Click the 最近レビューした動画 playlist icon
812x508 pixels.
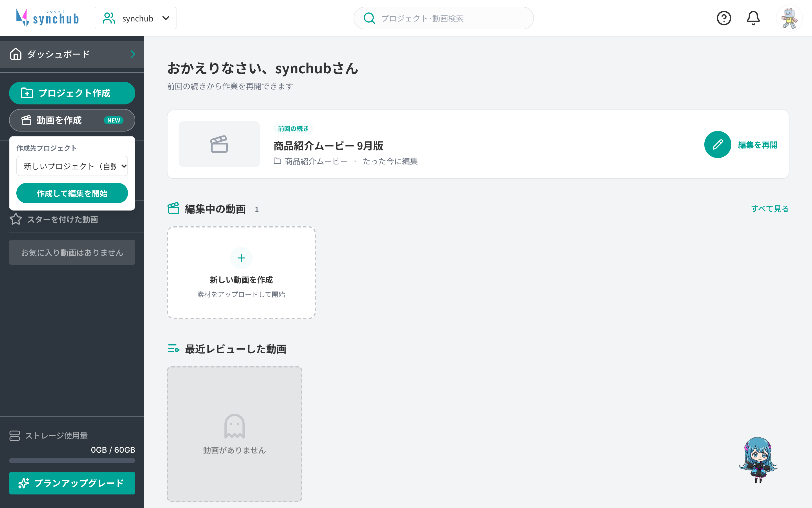[173, 349]
